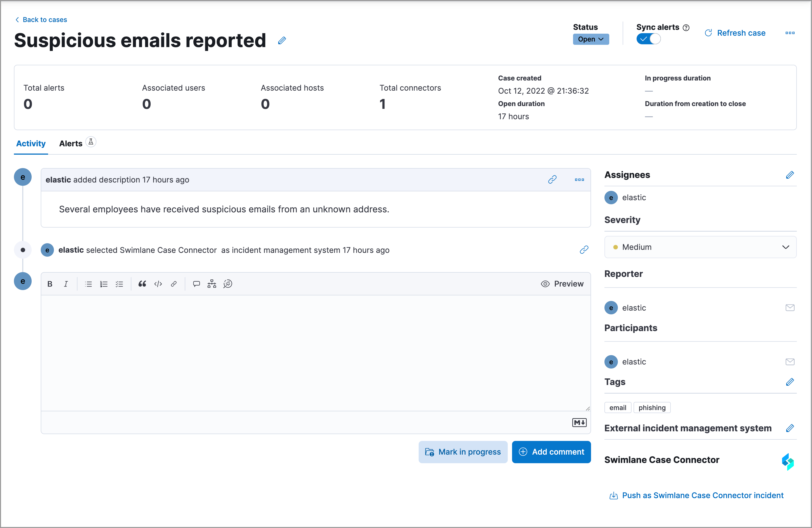Screen dimensions: 812x528
Task: Select the Activity tab
Action: (31, 144)
